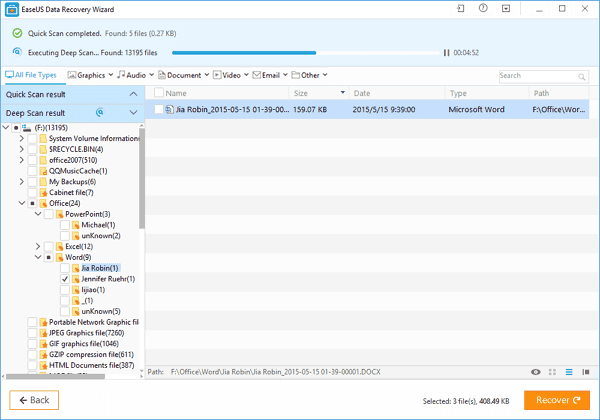Click the deep scan progress bar
The image size is (600, 420).
(x=305, y=53)
